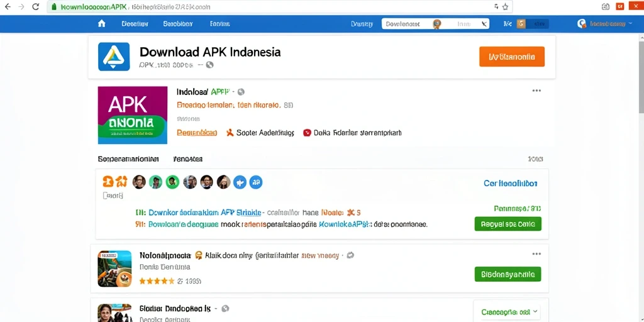The height and width of the screenshot is (322, 644).
Task: Click the orange IA/ Bisanonfia button
Action: (512, 57)
